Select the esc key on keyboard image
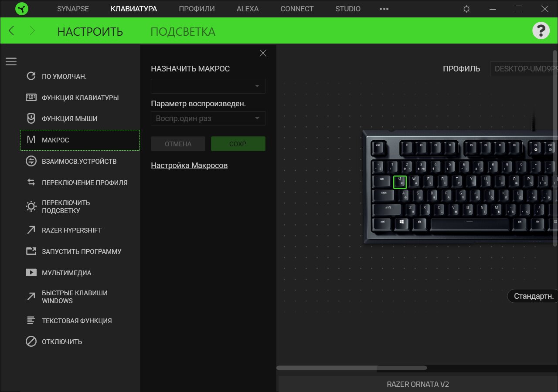 point(378,148)
